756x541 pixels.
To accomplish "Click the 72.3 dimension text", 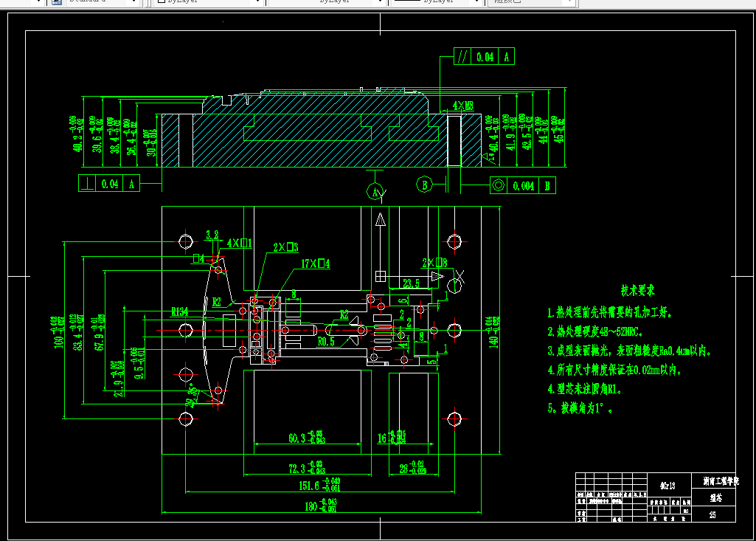I will (x=307, y=468).
